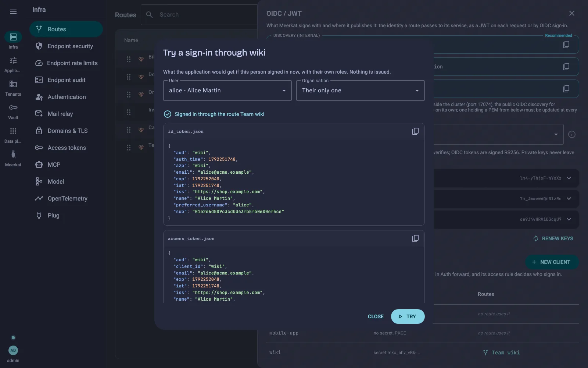The height and width of the screenshot is (368, 588).
Task: Go to Routes in the sidebar
Action: [x=66, y=29]
